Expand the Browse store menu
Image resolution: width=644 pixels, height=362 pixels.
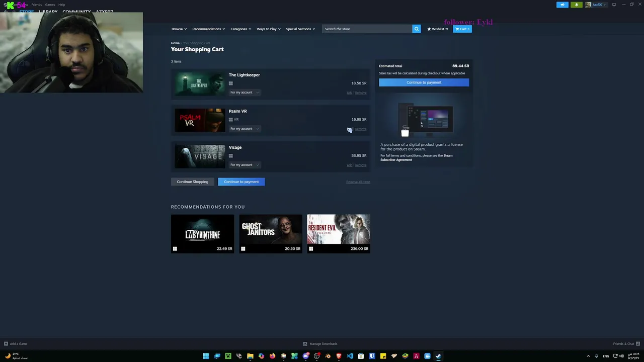point(179,29)
